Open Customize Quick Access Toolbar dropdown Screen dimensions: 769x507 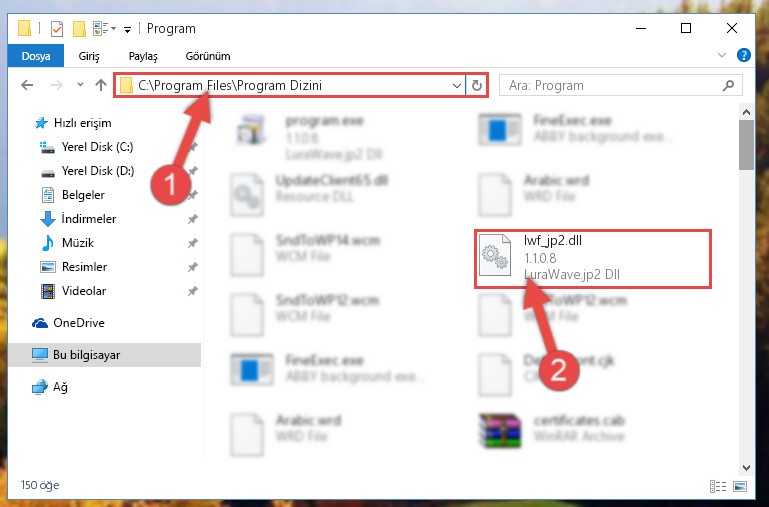point(127,29)
